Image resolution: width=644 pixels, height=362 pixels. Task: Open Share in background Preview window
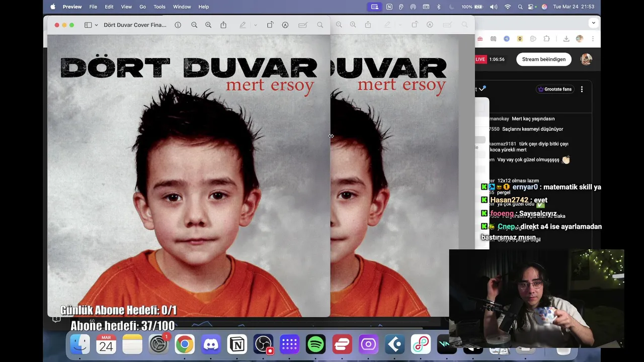(368, 25)
